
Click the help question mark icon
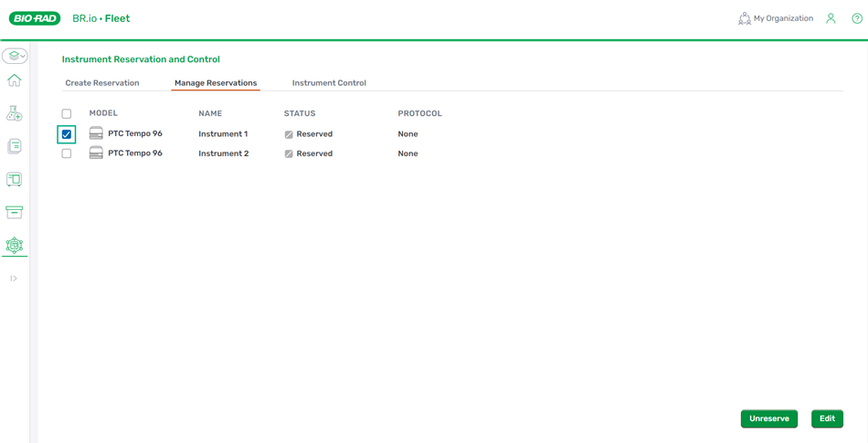pos(857,18)
